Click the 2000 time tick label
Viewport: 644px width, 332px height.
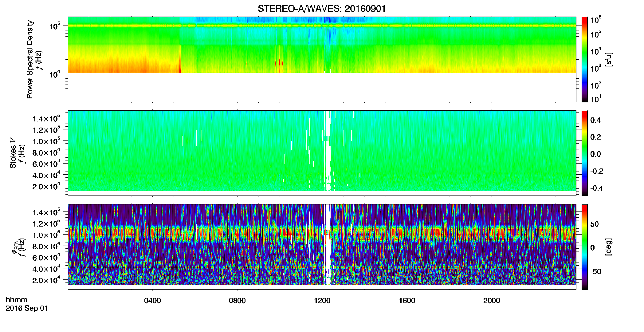[x=492, y=301]
